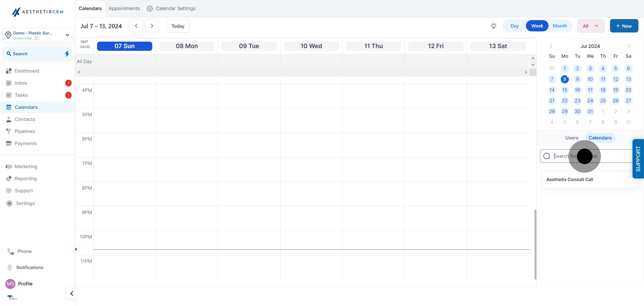Open the Dashboard sidebar icon

click(8, 71)
